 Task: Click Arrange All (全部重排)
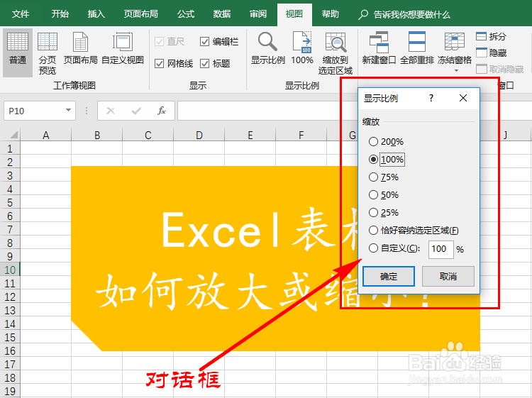point(416,48)
